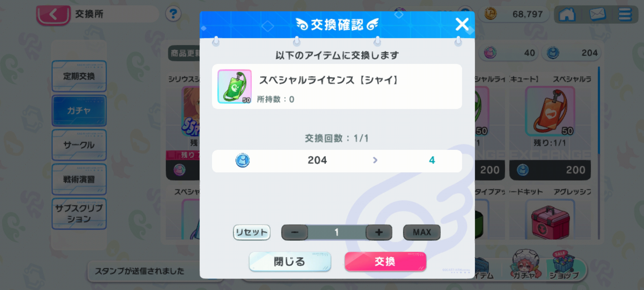Screen dimensions: 644x290
Task: Click the 閉じる button
Action: (290, 262)
